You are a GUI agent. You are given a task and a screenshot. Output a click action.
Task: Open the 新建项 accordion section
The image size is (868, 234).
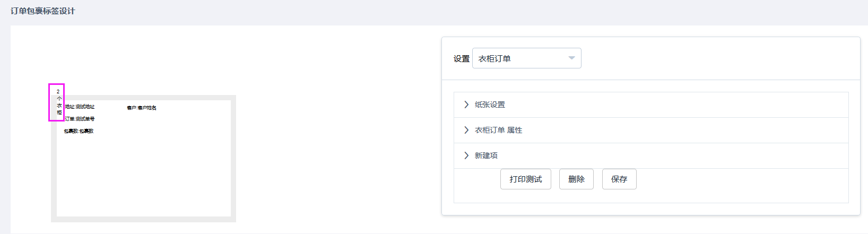tap(650, 155)
